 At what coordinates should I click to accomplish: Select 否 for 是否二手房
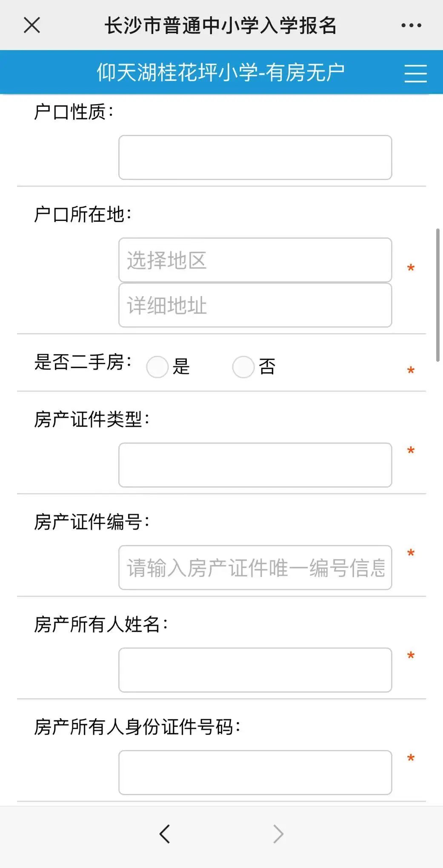coord(243,367)
